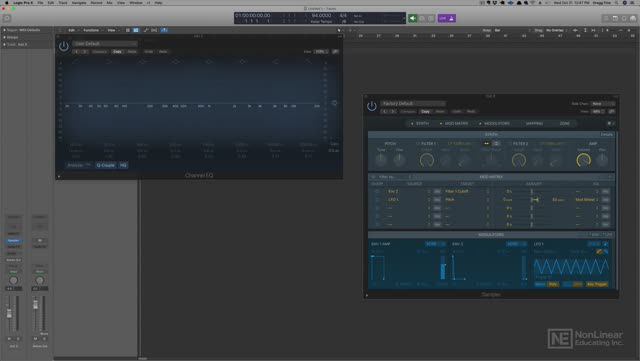This screenshot has height=361, width=640.
Task: Click the horizontal auto zoom icon in tracks header
Action: coord(593,30)
